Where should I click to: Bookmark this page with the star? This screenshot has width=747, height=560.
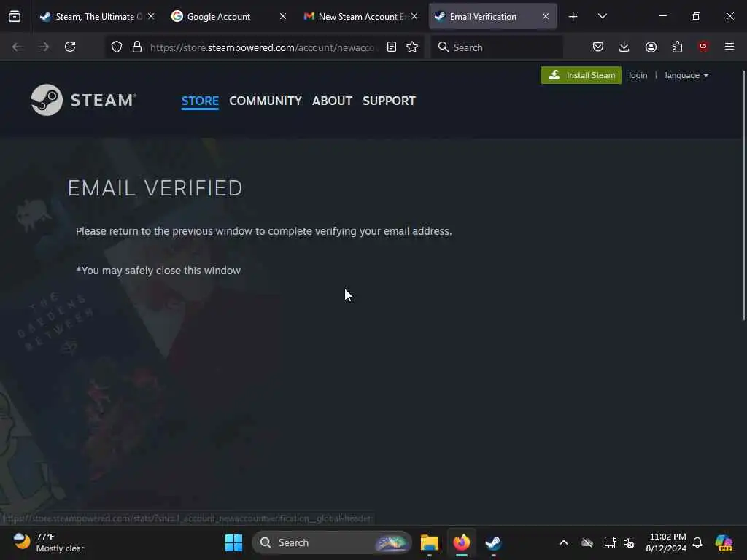(413, 47)
